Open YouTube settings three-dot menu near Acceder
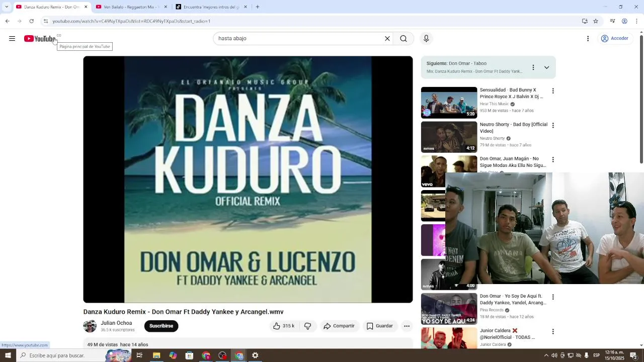This screenshot has height=362, width=644. coord(588,39)
